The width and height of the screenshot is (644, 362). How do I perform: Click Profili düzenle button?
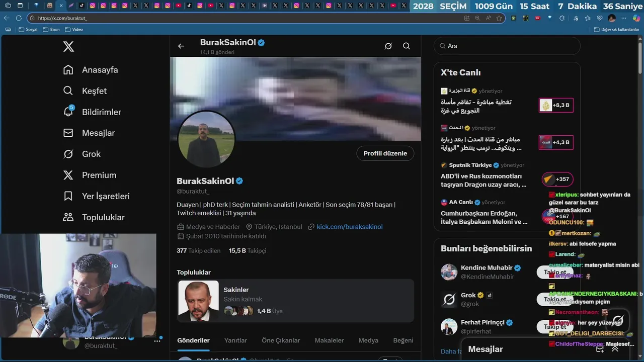pyautogui.click(x=385, y=153)
